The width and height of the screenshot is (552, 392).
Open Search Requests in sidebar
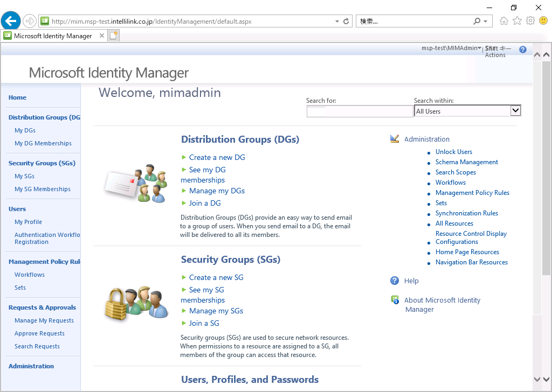[x=37, y=346]
